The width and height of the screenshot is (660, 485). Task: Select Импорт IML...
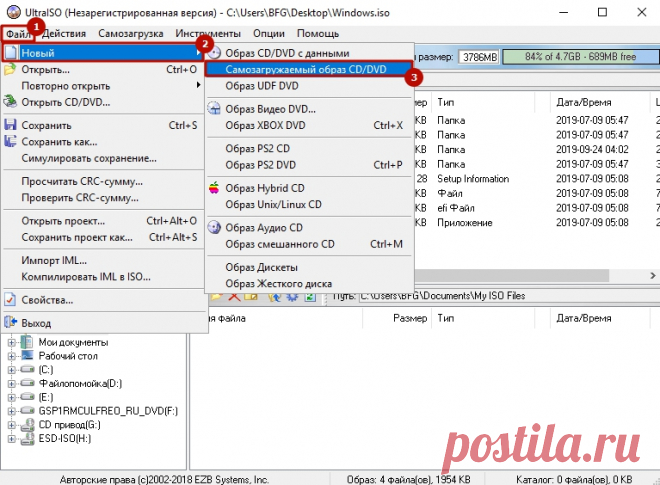(x=103, y=260)
